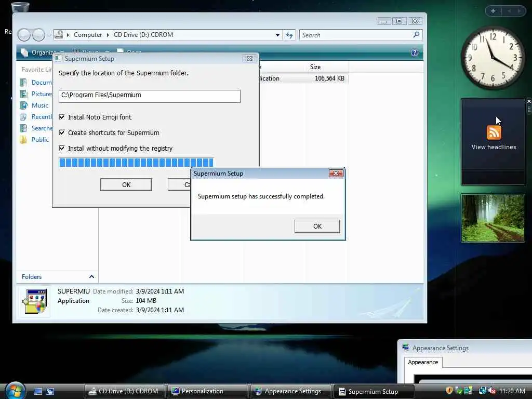Click the network tray icon
Screen dimensions: 532x399
pos(482,391)
